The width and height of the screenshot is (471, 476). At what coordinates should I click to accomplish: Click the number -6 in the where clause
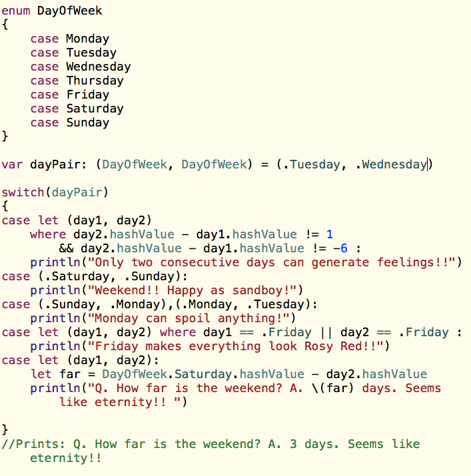[340, 248]
